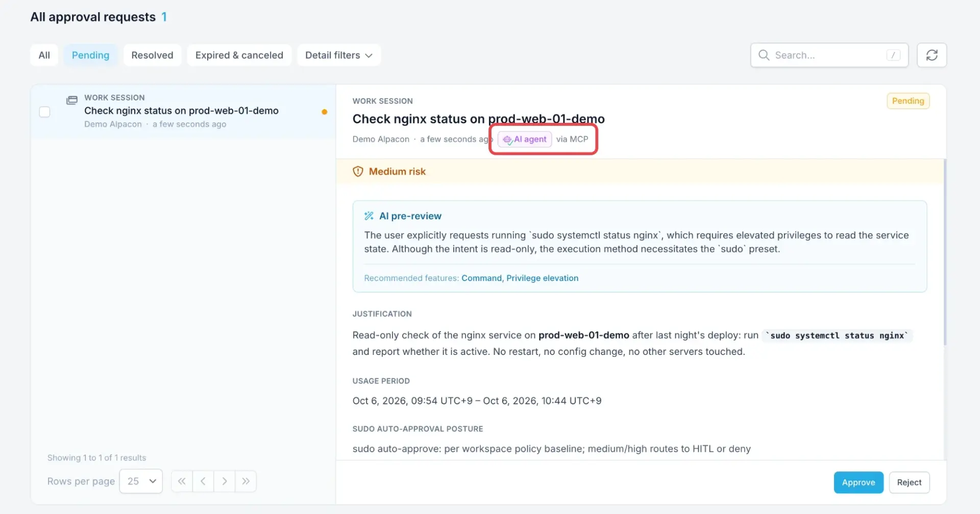Switch to the Pending tab
This screenshot has width=980, height=514.
[x=90, y=55]
